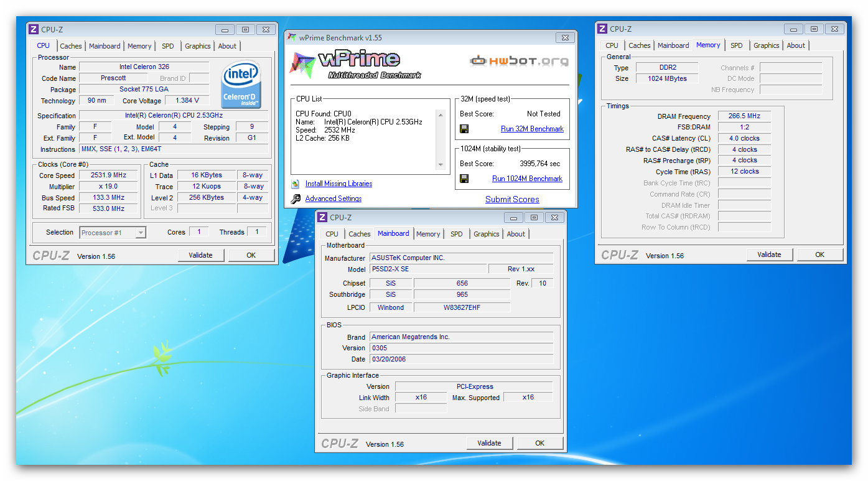Open Install Missing Libraries link
Screen dimensions: 868x481
pyautogui.click(x=338, y=184)
